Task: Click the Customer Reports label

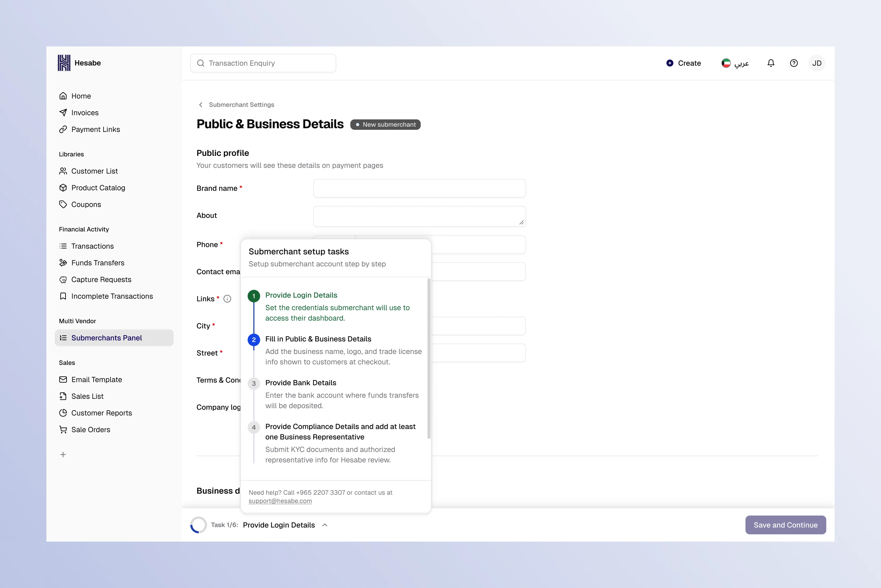Action: [102, 413]
